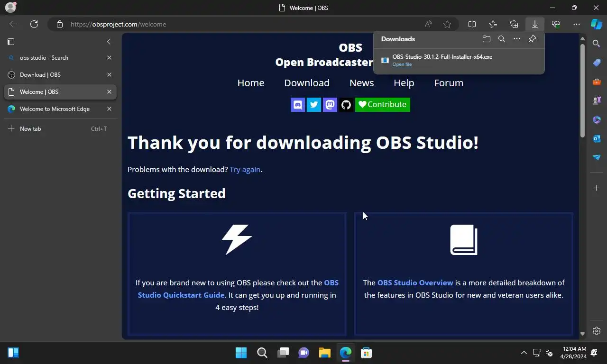607x364 pixels.
Task: Open the Discord icon link
Action: [x=298, y=105]
